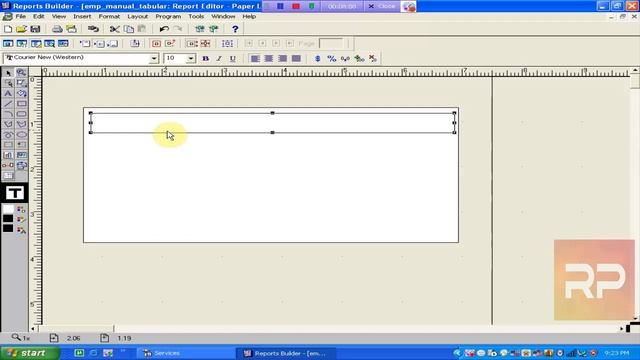
Task: Select the Repeating Frame tool
Action: click(x=22, y=144)
